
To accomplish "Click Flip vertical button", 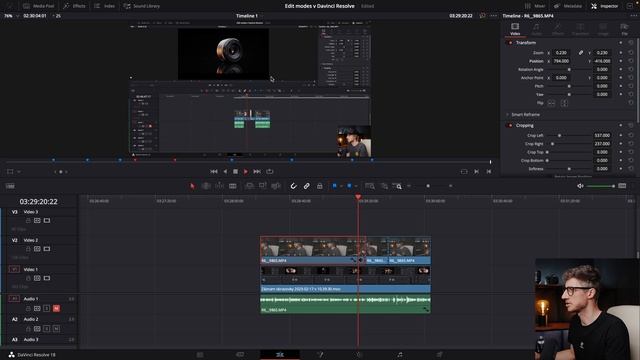I will (564, 103).
